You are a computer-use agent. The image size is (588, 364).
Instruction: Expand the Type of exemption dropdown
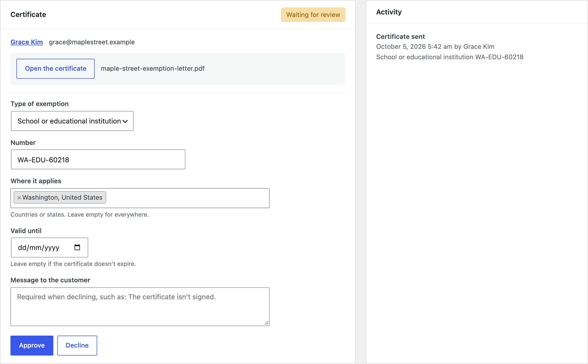[72, 121]
